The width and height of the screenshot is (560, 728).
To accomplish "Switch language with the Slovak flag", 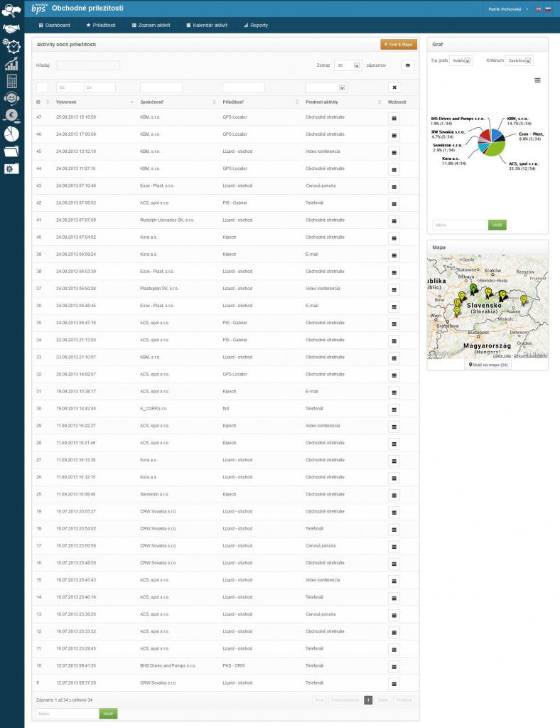I will [x=548, y=9].
